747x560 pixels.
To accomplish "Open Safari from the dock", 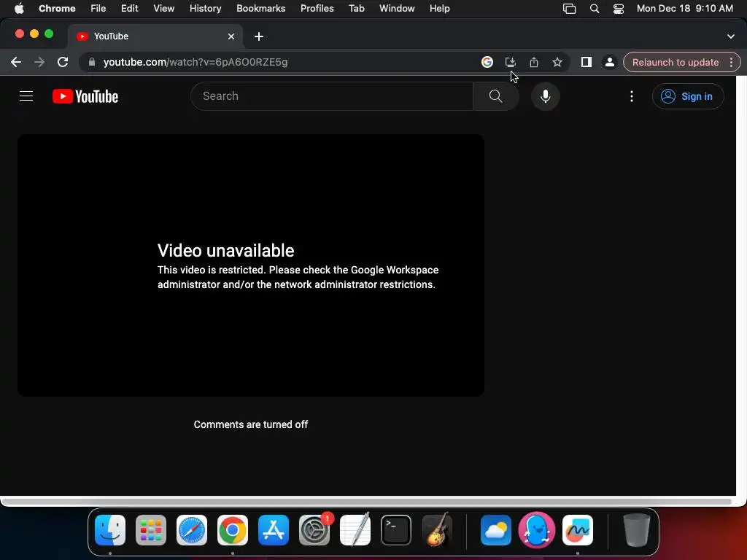I will (x=192, y=530).
